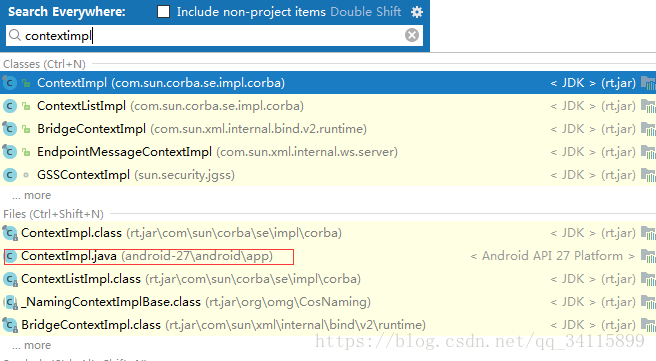
Task: Click library icon on BridgeContextImpl class row
Action: point(648,129)
